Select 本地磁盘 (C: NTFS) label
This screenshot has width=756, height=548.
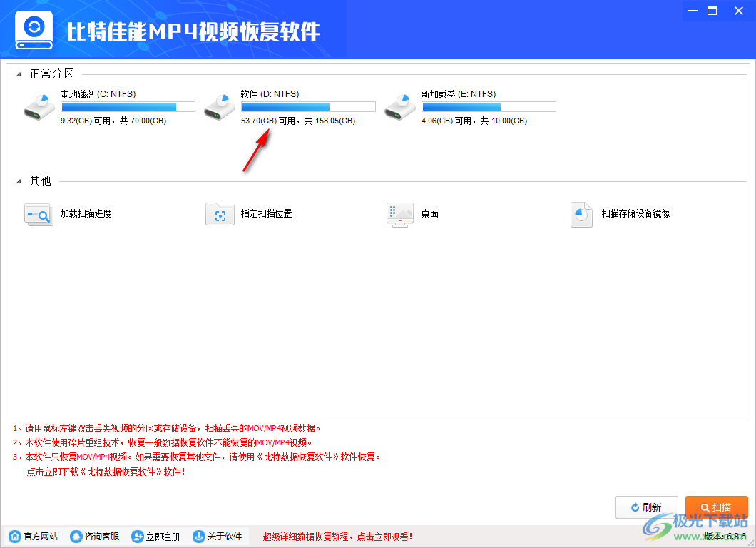coord(98,94)
